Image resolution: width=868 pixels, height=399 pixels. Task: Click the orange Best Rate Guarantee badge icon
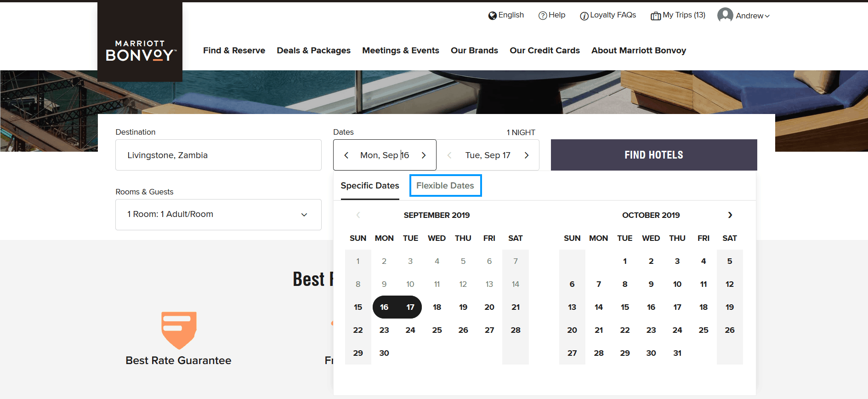click(179, 331)
